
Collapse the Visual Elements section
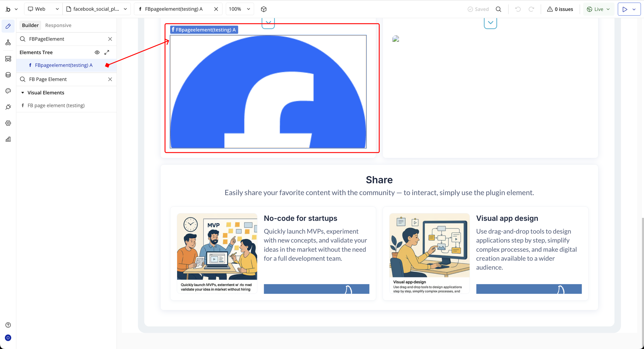tap(23, 93)
